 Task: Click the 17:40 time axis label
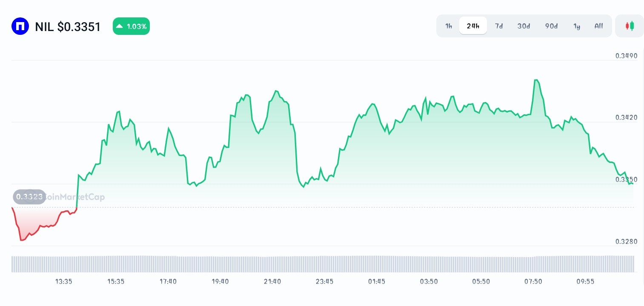[x=168, y=281]
